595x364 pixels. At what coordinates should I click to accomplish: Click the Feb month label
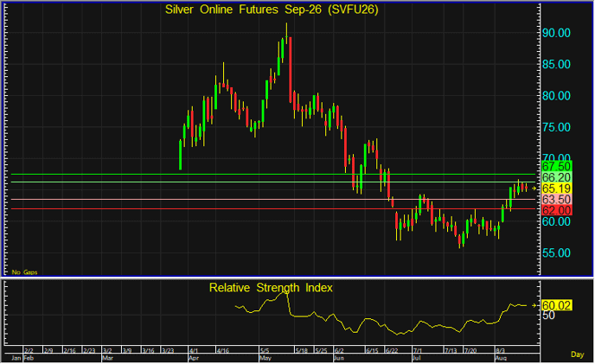coord(29,358)
